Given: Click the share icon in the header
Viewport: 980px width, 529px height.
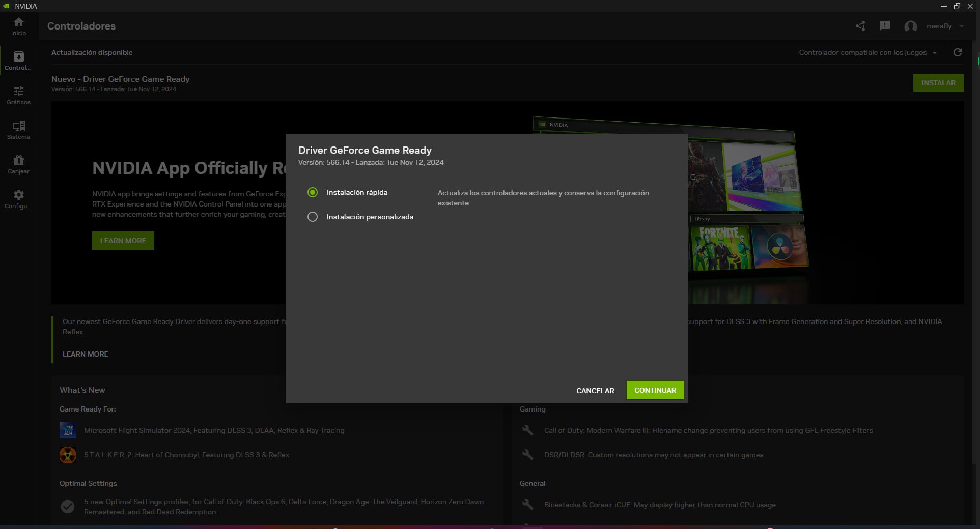Looking at the screenshot, I should click(x=860, y=26).
